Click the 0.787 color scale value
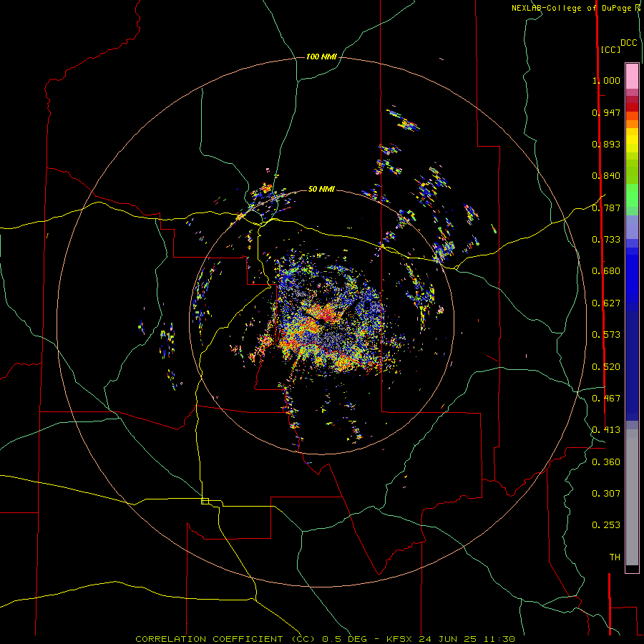This screenshot has width=644, height=644. (606, 208)
